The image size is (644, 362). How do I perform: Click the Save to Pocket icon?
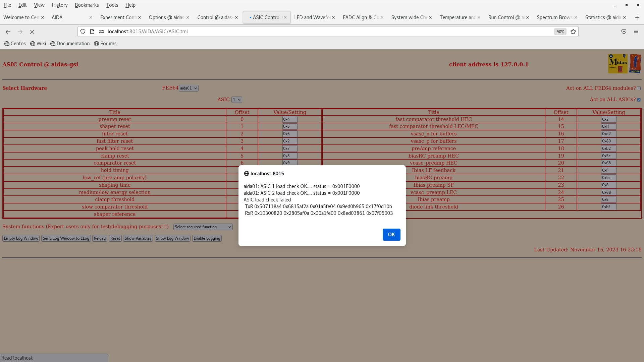(x=624, y=32)
